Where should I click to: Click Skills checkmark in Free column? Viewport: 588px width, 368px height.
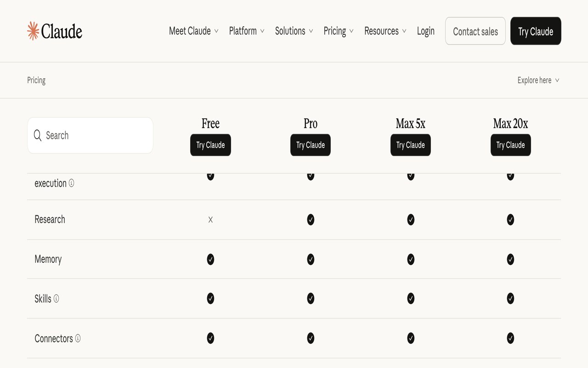[x=210, y=299]
